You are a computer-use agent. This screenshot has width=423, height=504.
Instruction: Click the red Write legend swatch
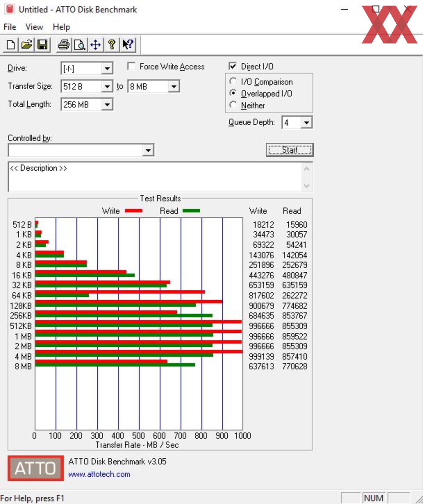(x=134, y=211)
